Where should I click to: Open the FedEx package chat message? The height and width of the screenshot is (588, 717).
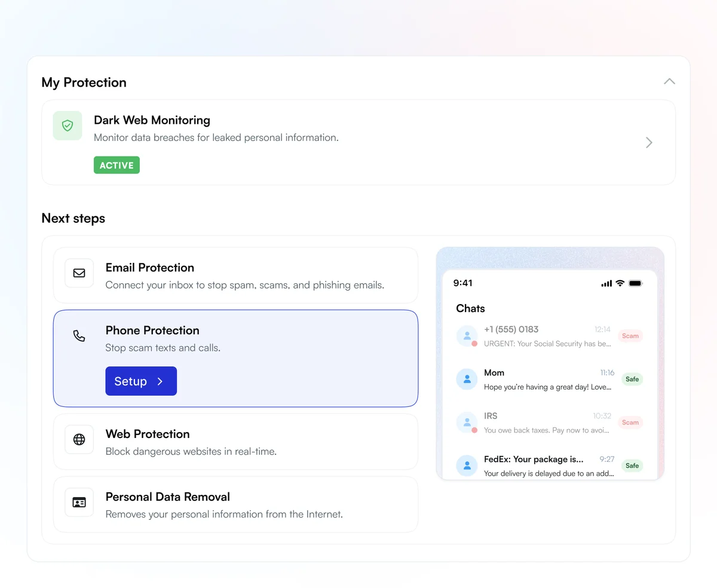549,465
